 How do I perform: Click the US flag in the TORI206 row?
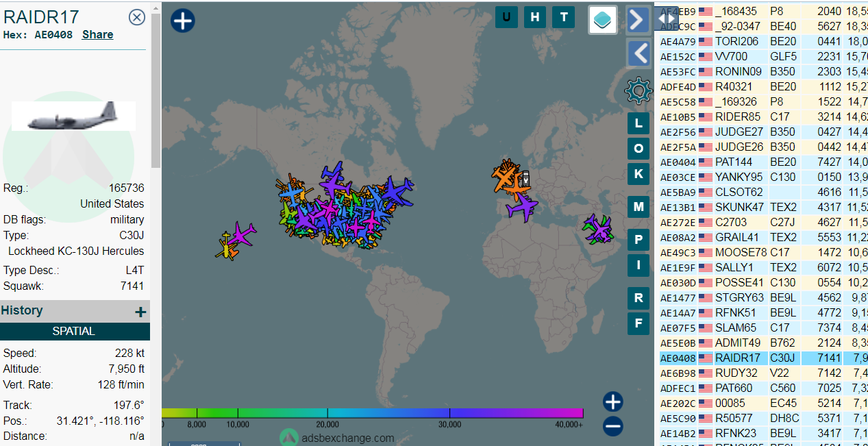click(705, 41)
